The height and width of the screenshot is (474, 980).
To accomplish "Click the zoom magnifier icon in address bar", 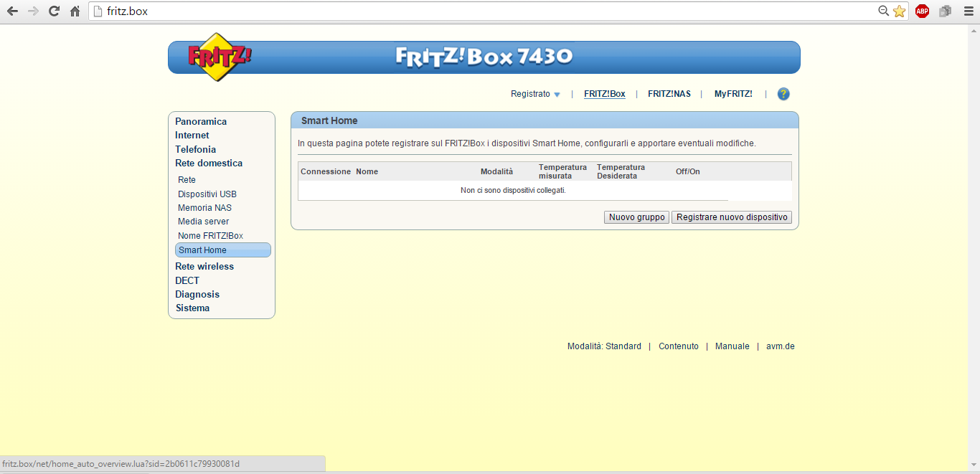I will [x=884, y=11].
